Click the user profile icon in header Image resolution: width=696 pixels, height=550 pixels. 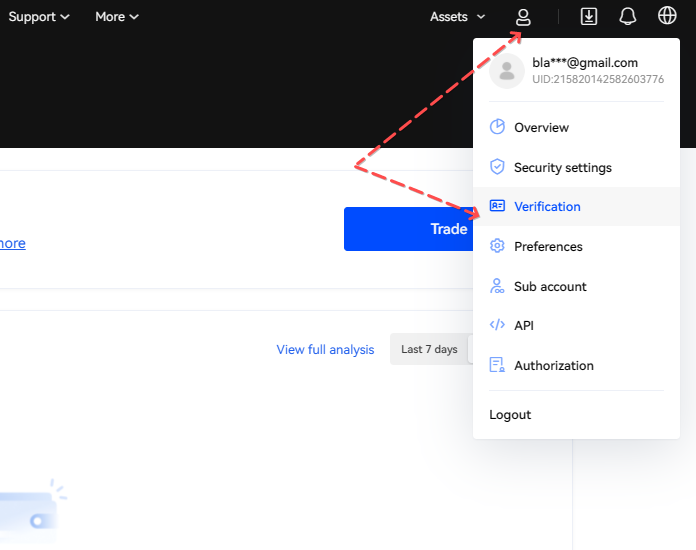point(523,17)
